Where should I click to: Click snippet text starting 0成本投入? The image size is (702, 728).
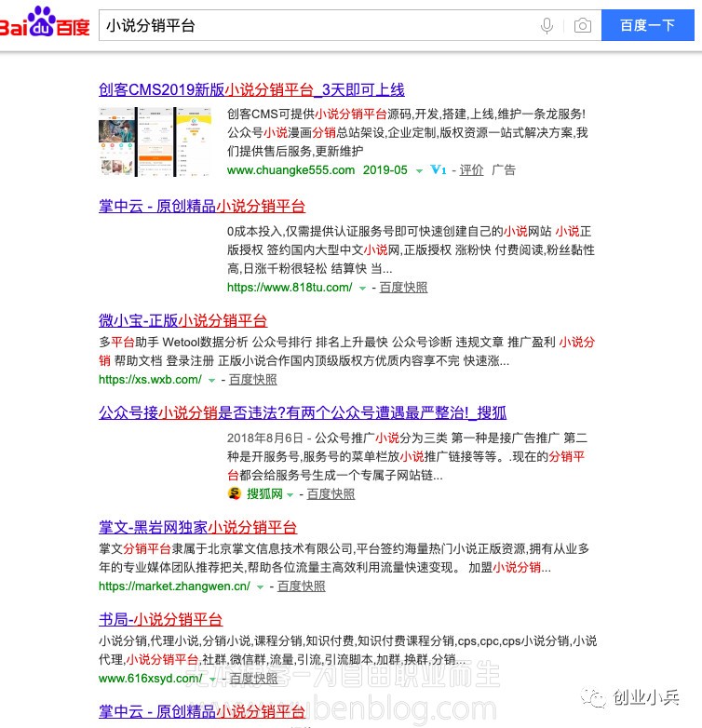[411, 249]
